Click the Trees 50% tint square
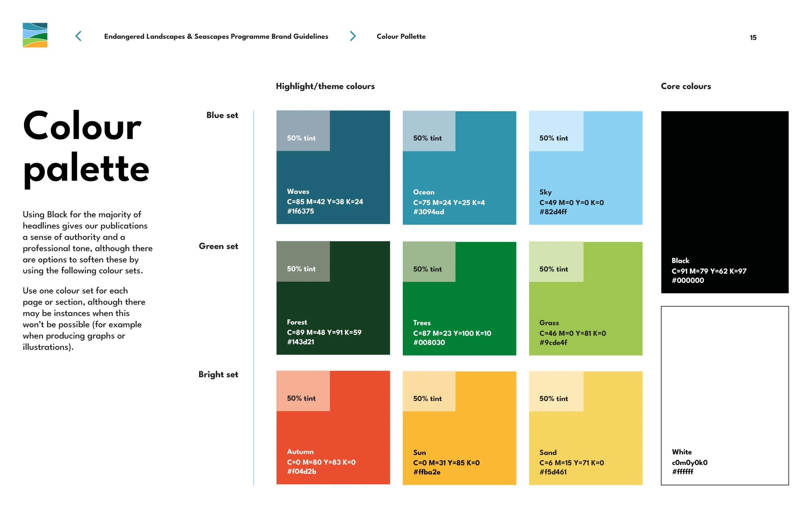This screenshot has width=812, height=508. click(429, 262)
